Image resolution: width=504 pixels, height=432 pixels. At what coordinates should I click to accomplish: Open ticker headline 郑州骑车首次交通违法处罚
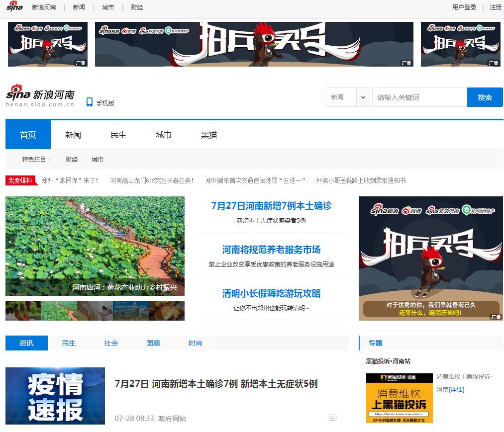(256, 180)
